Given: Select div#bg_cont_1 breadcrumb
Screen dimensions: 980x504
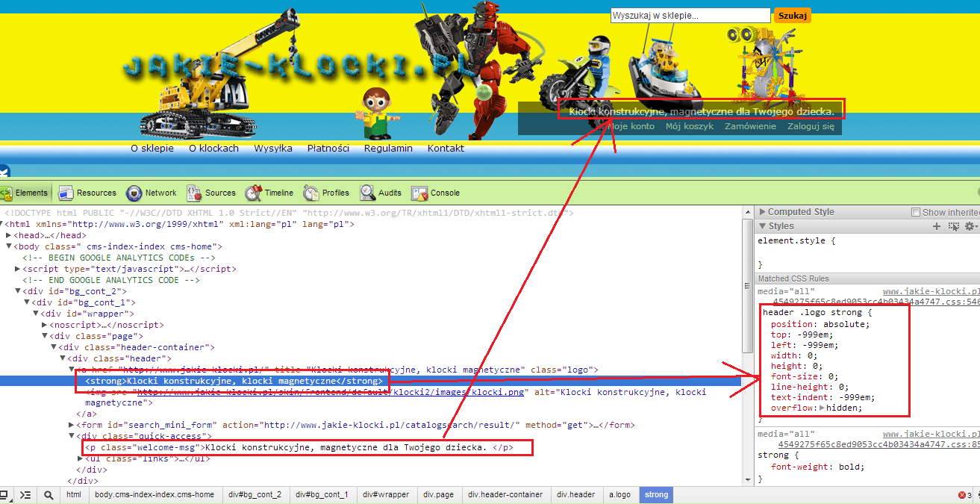Looking at the screenshot, I should click(322, 495).
